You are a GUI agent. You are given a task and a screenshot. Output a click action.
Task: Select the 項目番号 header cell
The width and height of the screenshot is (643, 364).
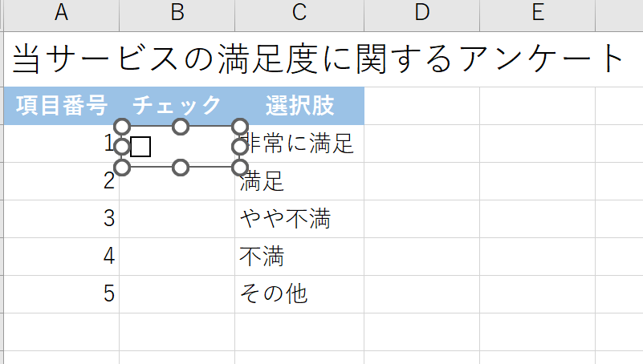(61, 106)
